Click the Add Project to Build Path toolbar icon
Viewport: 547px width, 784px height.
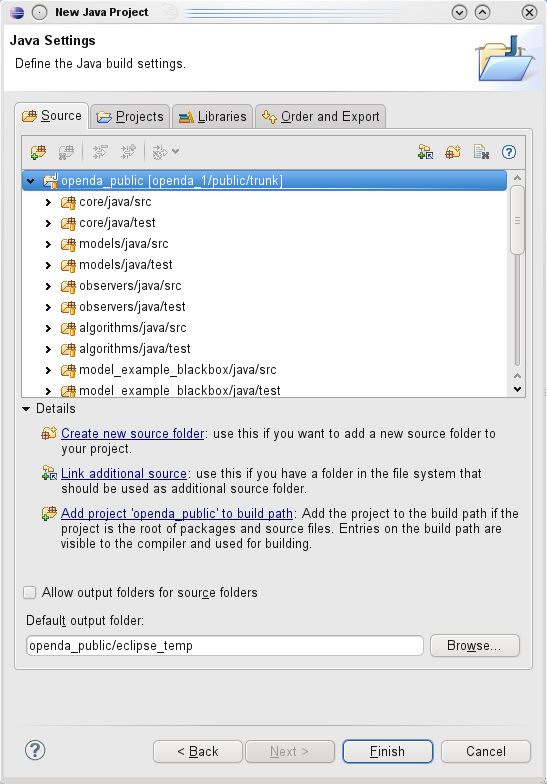pyautogui.click(x=38, y=152)
